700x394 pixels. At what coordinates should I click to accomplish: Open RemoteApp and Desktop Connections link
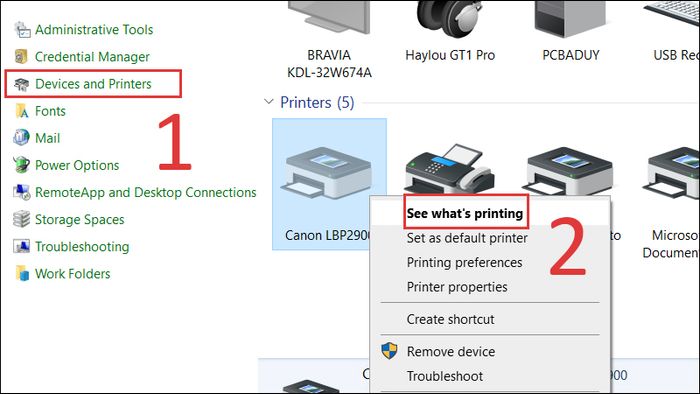146,192
